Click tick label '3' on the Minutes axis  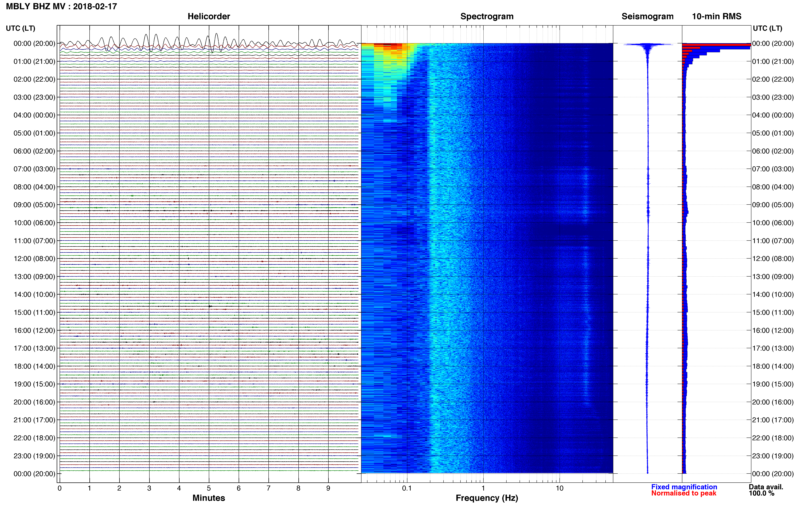pyautogui.click(x=149, y=488)
